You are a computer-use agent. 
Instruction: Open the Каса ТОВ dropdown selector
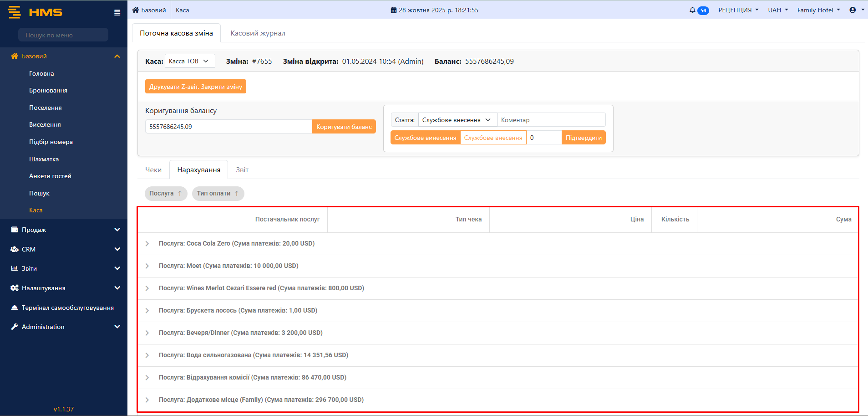pos(189,61)
